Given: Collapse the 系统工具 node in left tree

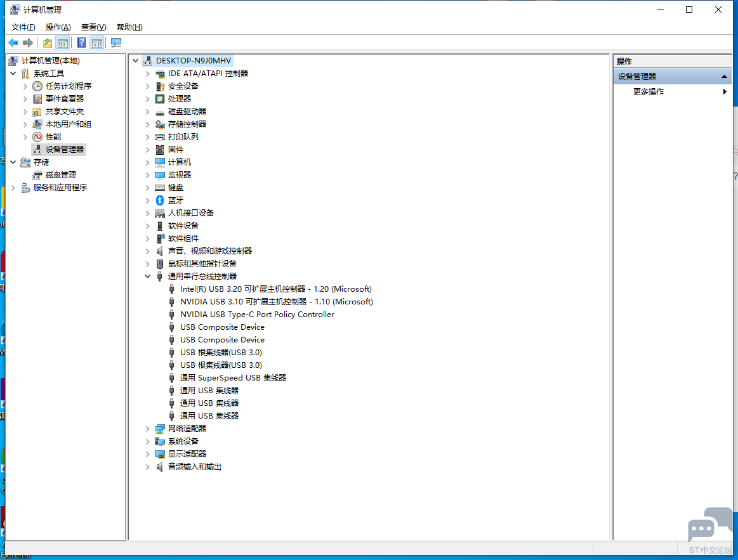Looking at the screenshot, I should pyautogui.click(x=13, y=74).
